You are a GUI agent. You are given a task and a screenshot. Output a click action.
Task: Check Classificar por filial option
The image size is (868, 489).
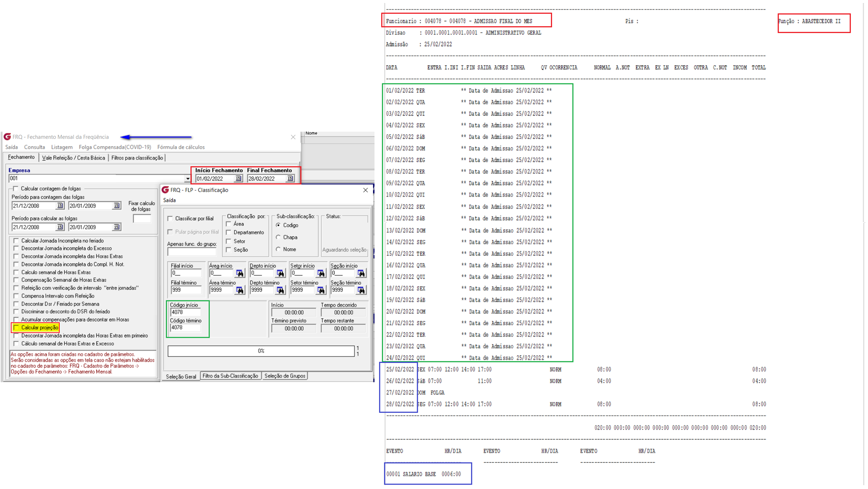(x=170, y=218)
